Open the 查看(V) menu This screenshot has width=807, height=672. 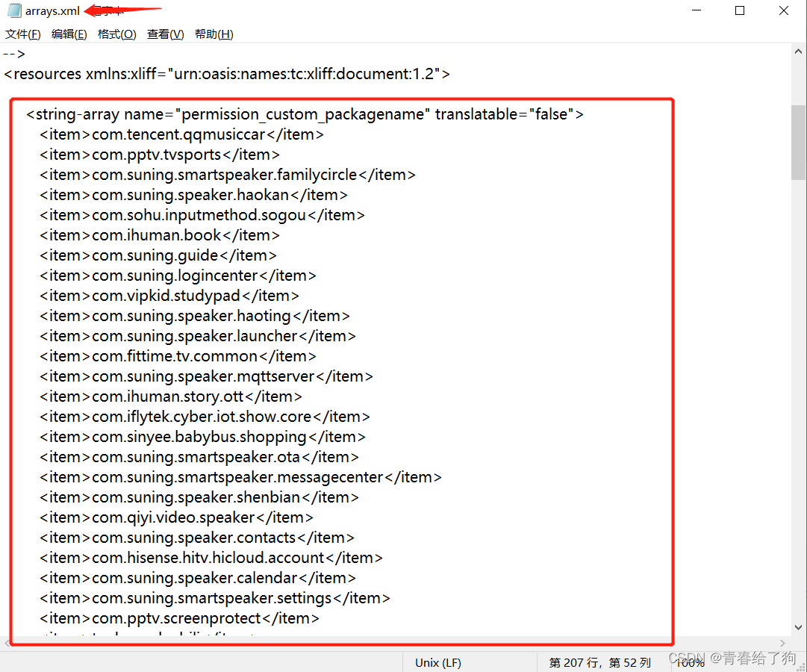[x=165, y=34]
